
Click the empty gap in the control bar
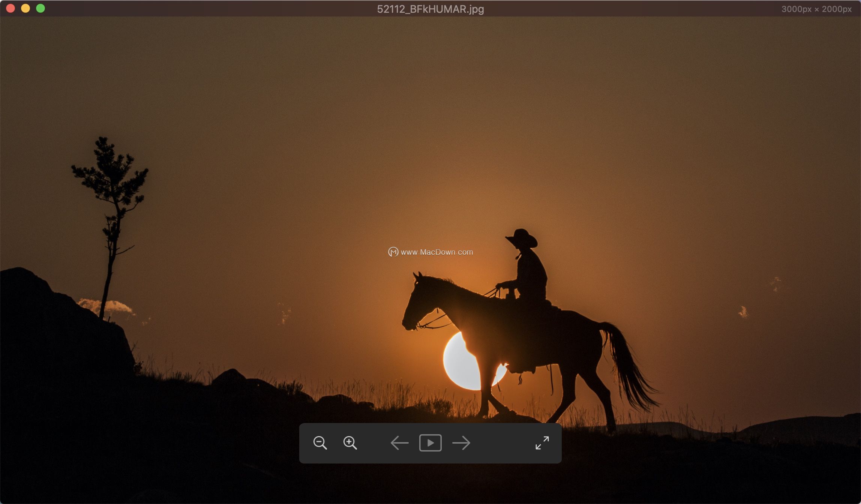pos(502,443)
